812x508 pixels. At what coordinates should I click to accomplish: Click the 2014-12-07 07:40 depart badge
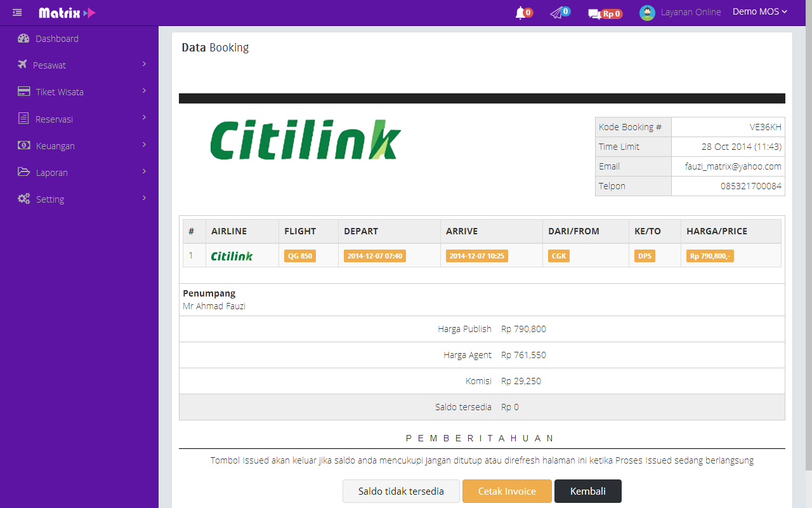[x=375, y=256]
